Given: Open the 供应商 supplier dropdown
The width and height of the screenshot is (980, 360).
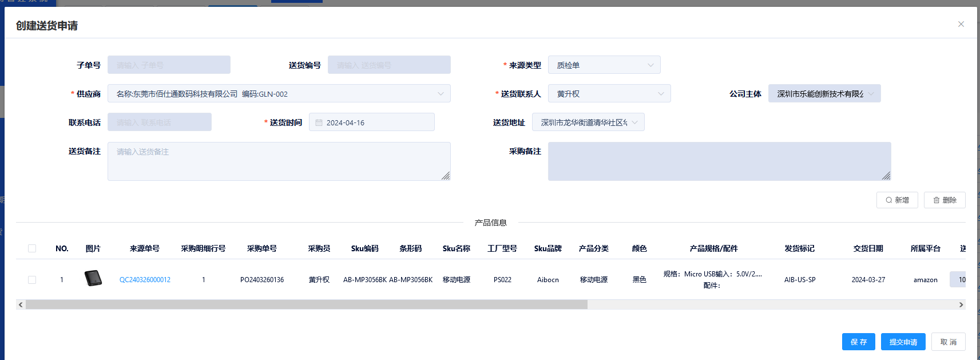Looking at the screenshot, I should [x=279, y=94].
